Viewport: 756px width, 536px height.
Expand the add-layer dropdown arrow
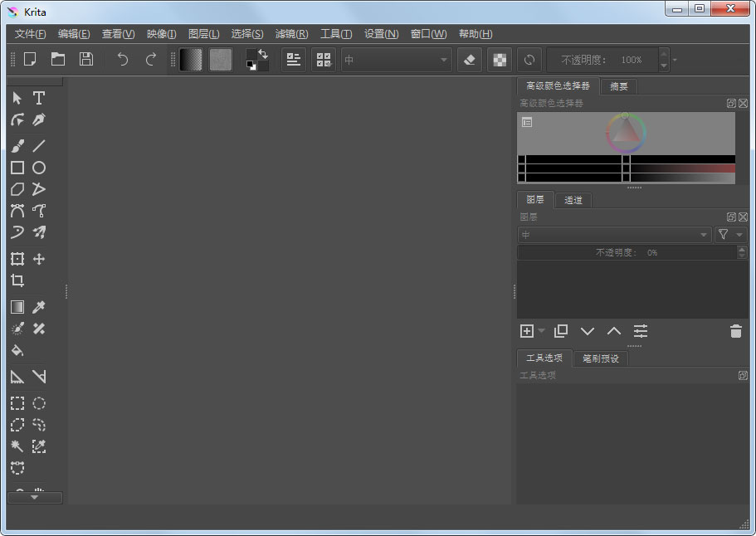click(x=542, y=331)
